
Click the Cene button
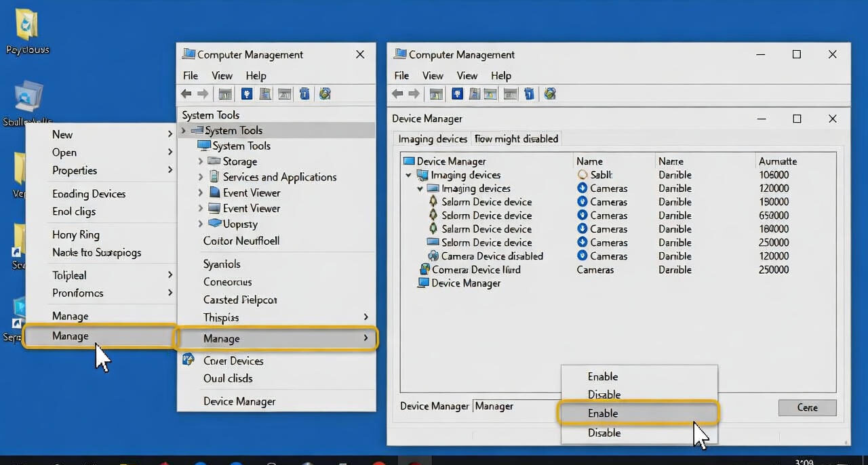[807, 407]
